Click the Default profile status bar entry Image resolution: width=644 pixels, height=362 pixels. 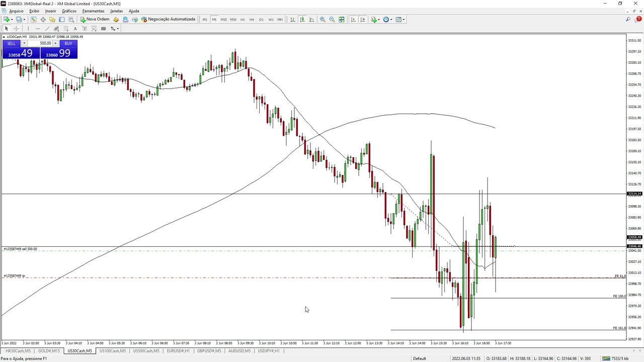pyautogui.click(x=420, y=358)
